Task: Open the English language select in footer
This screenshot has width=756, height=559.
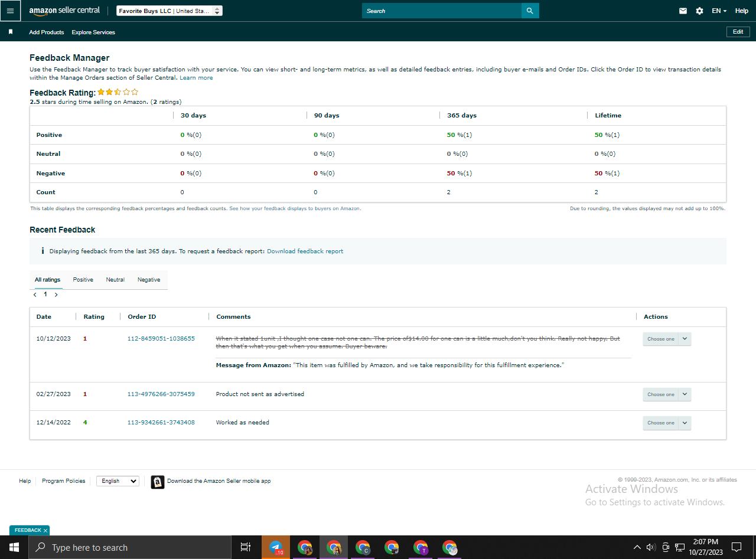Action: [118, 481]
